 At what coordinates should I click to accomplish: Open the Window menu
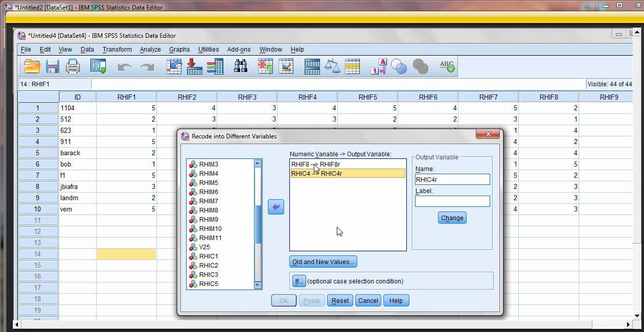click(x=271, y=50)
